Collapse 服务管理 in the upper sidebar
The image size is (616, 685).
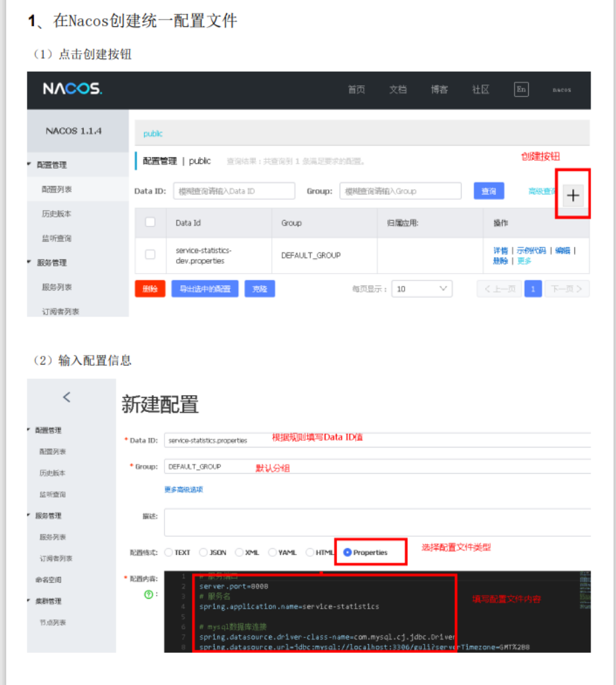tap(30, 262)
